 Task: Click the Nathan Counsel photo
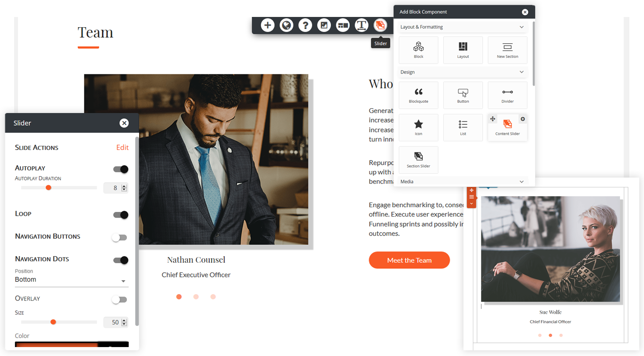coord(196,159)
